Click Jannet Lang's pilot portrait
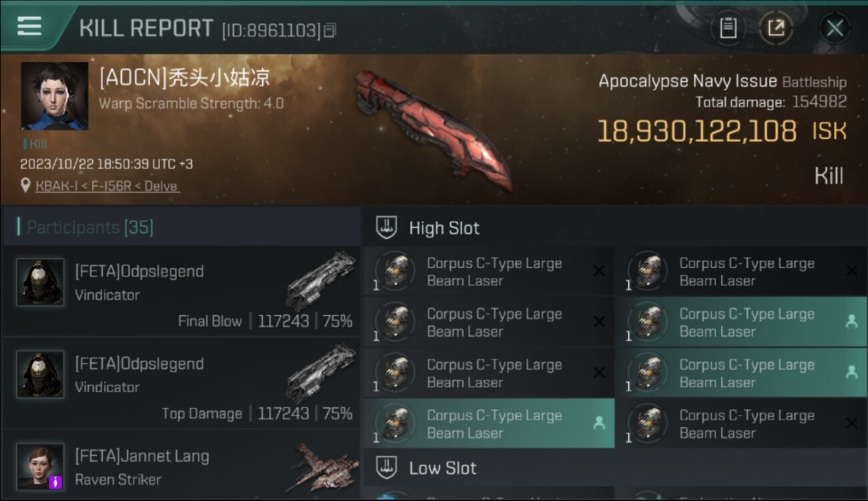This screenshot has height=501, width=868. 40,466
